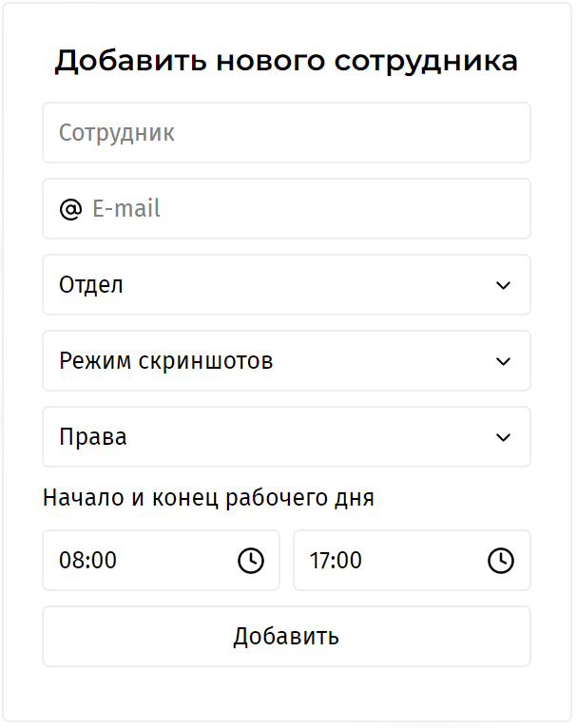Click the heading Добавить нового сотрудника
577x728 pixels.
[286, 61]
